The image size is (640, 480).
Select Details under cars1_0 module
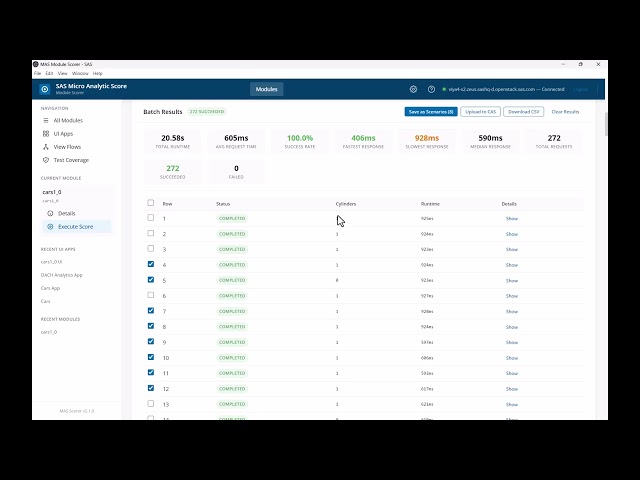coord(67,213)
